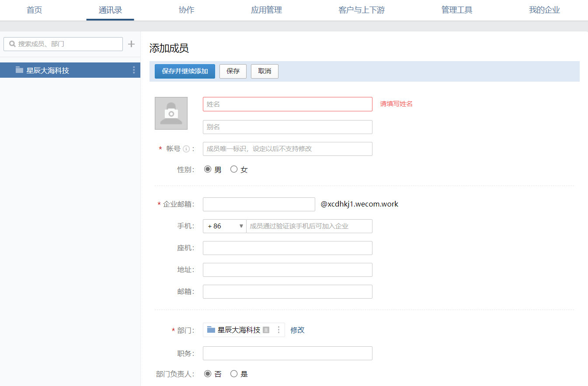
Task: Open 应用管理 tab
Action: point(266,10)
